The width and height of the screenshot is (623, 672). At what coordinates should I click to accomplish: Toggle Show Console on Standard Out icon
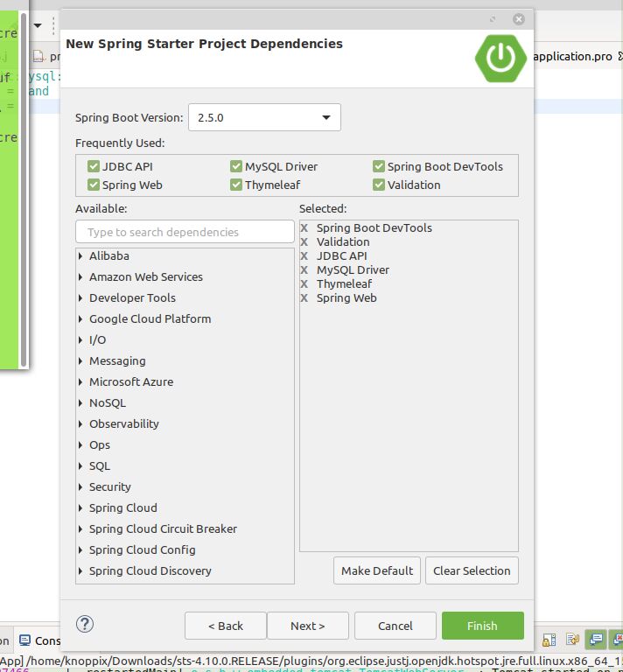596,640
